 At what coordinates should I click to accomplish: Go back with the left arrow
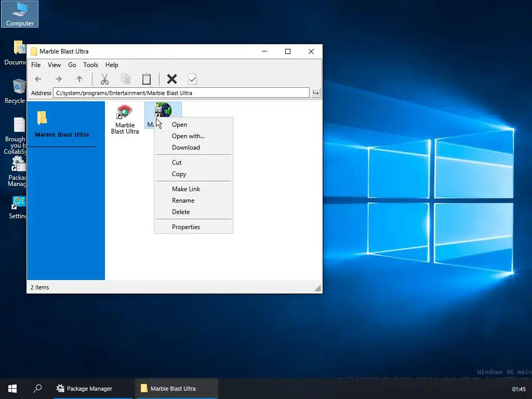(x=38, y=79)
